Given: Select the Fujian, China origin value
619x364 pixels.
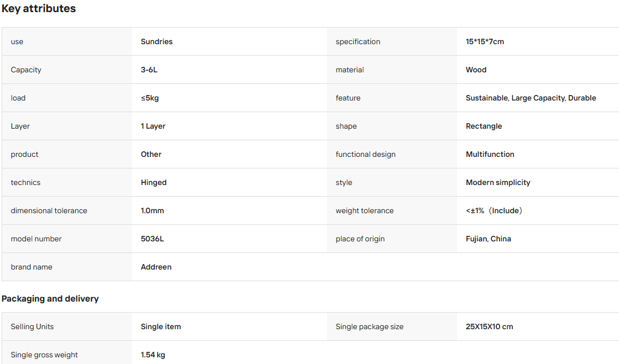Looking at the screenshot, I should coord(489,239).
